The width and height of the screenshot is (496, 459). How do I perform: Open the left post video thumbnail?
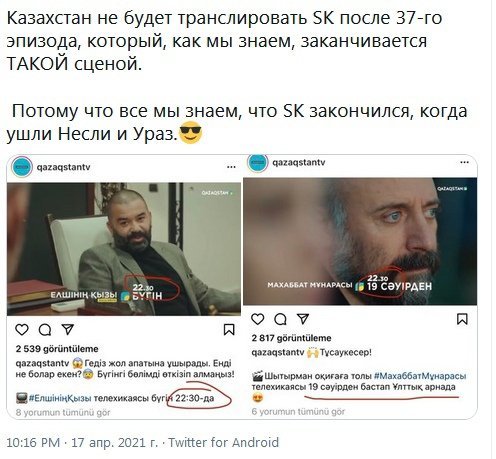click(124, 249)
